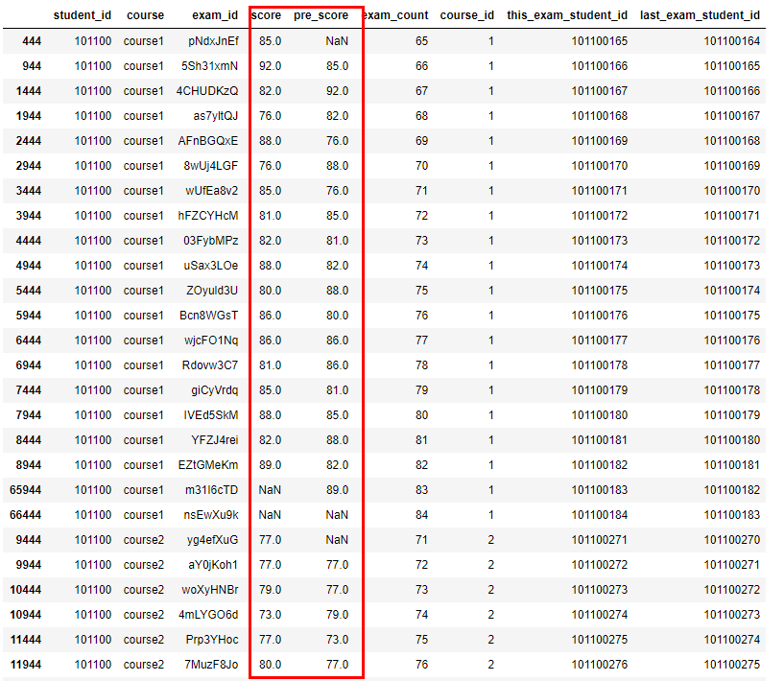Click exam_id cell Rdovw3C7
784x681 pixels.
point(210,365)
